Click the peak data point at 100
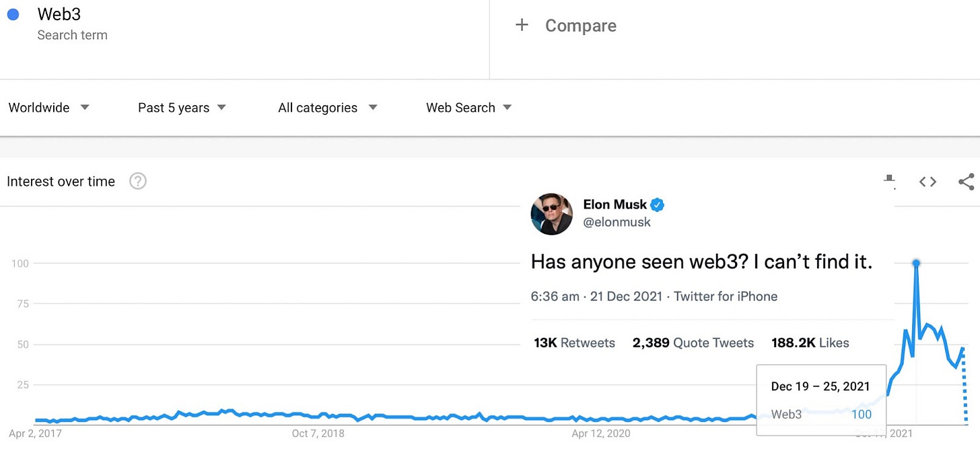This screenshot has height=457, width=980. point(916,263)
